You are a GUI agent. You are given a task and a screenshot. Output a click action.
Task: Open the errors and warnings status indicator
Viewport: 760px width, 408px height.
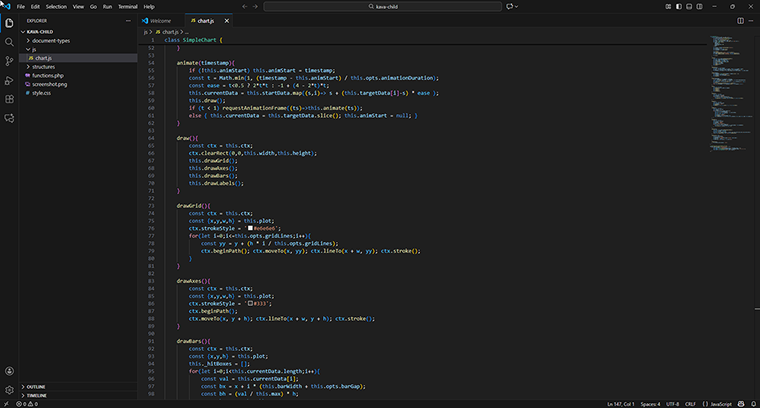tap(27, 404)
